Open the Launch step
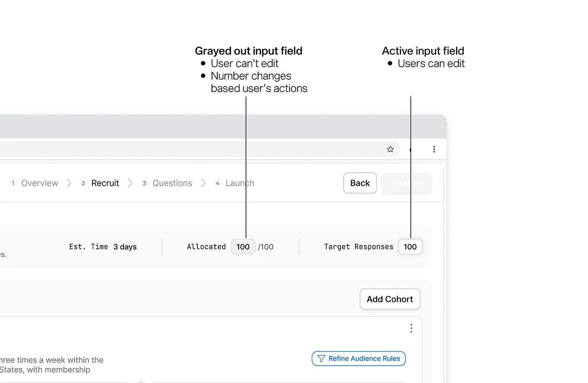 pyautogui.click(x=239, y=183)
